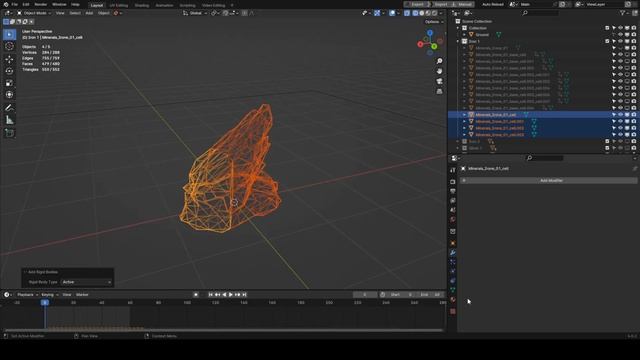Click the viewport pan hand icon
Viewport: 640px width, 360px height.
click(x=439, y=71)
